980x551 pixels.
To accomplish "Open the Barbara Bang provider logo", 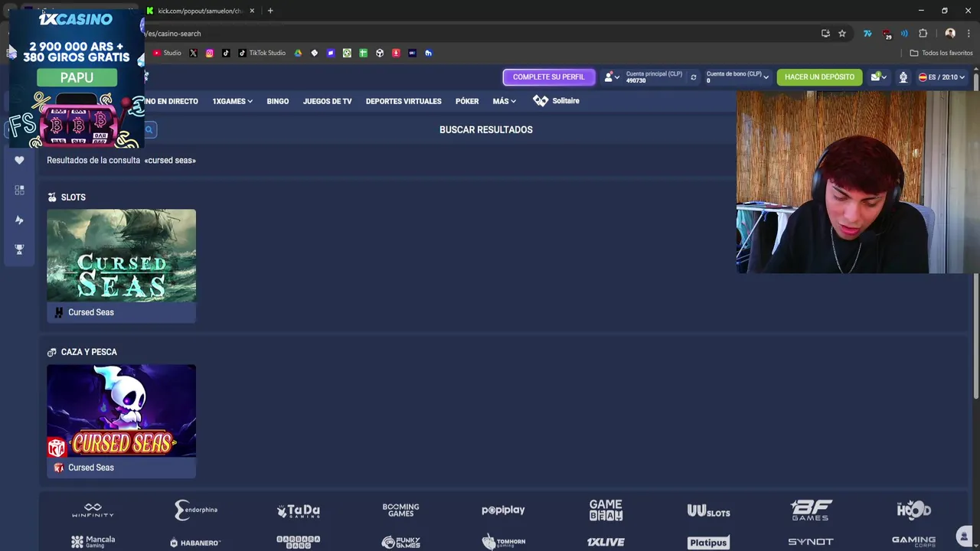I will tap(299, 542).
